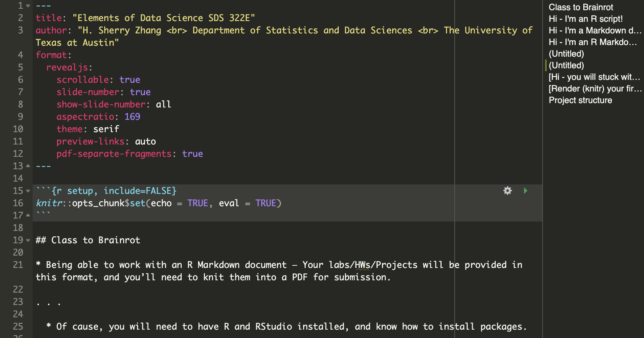
Task: Place cursor in the "## Class to Brainrot" heading
Action: 95,240
